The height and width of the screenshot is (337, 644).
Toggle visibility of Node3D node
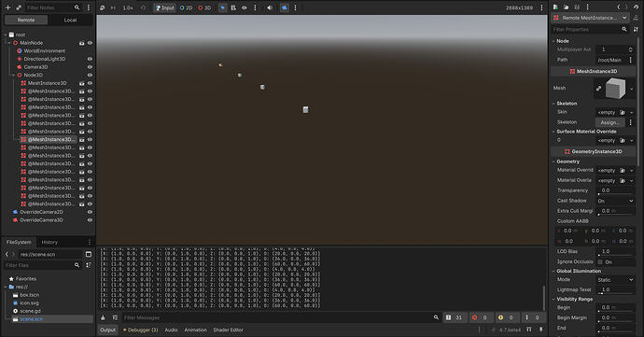point(90,76)
